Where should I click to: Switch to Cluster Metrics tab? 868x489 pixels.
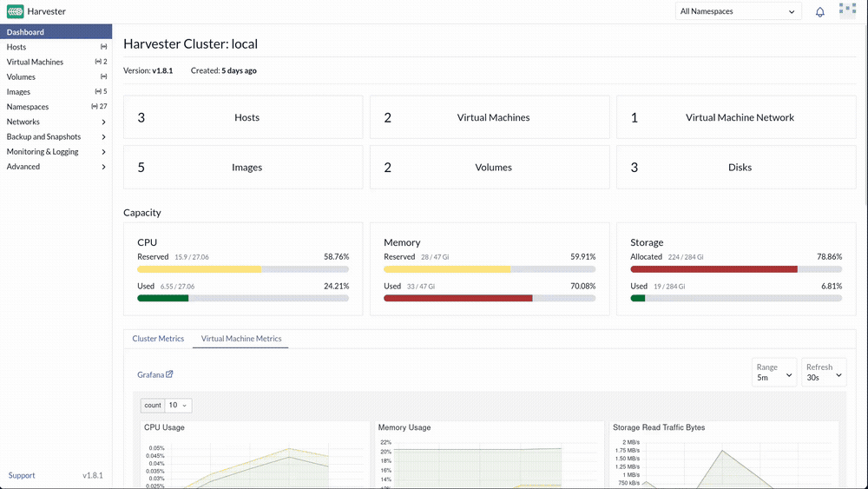coord(158,339)
